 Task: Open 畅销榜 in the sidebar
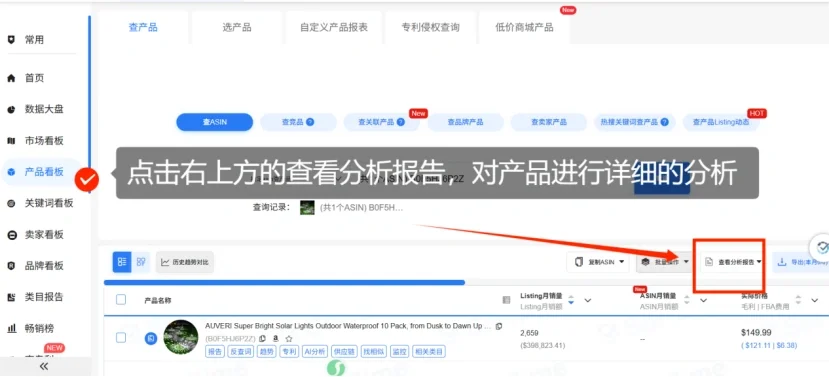tap(39, 328)
